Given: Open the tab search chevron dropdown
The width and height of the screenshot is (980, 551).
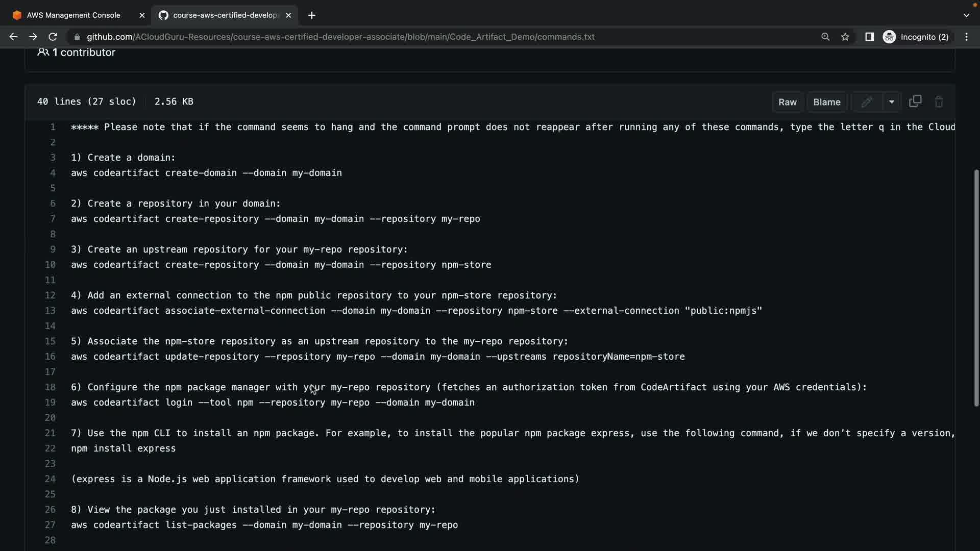Looking at the screenshot, I should tap(966, 15).
